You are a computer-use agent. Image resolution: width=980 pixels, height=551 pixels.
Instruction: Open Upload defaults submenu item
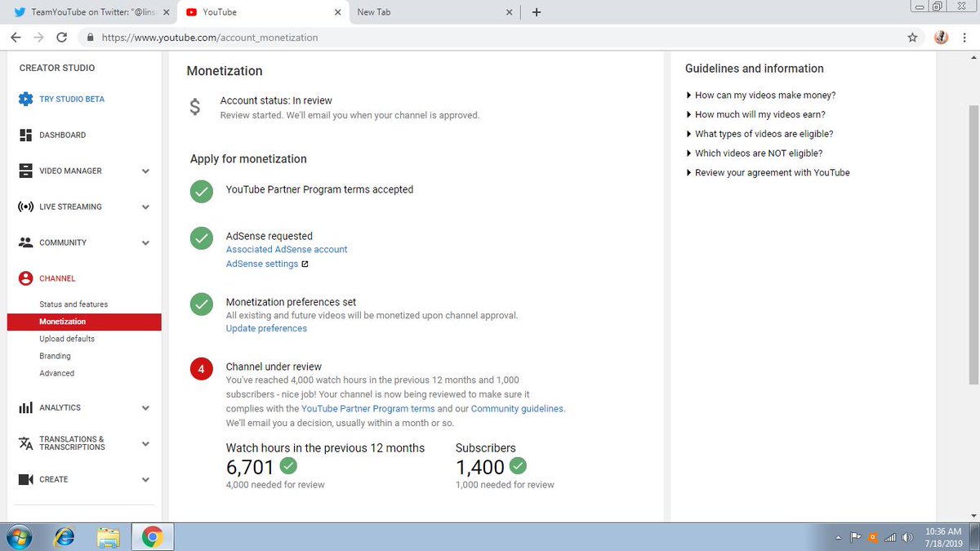[67, 339]
